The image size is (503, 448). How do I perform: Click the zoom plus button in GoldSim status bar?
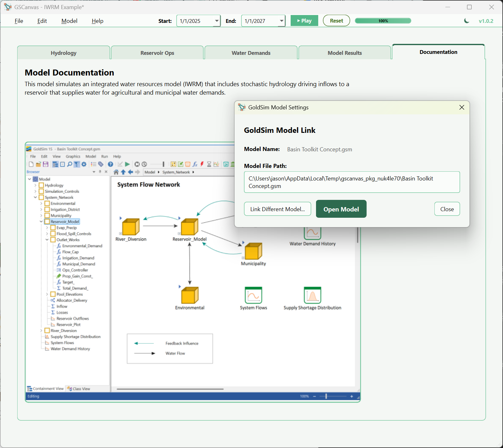tap(352, 396)
